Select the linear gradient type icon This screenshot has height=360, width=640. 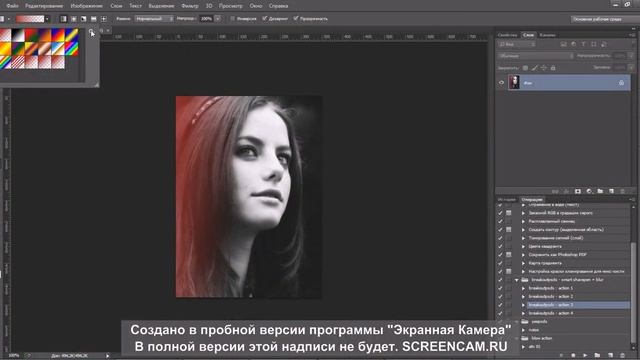coord(63,19)
